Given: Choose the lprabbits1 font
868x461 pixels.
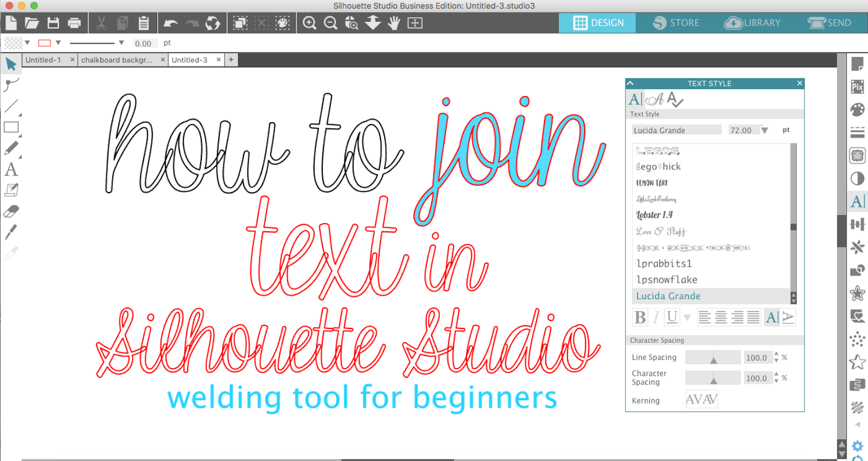Looking at the screenshot, I should tap(664, 263).
